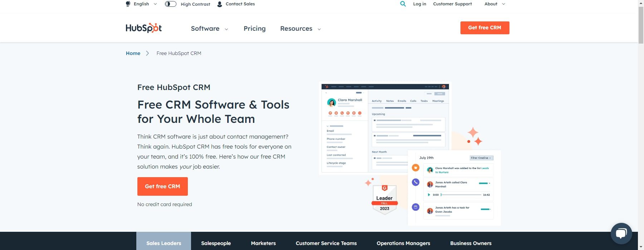The width and height of the screenshot is (644, 250).
Task: Expand the Software menu
Action: pyautogui.click(x=209, y=29)
